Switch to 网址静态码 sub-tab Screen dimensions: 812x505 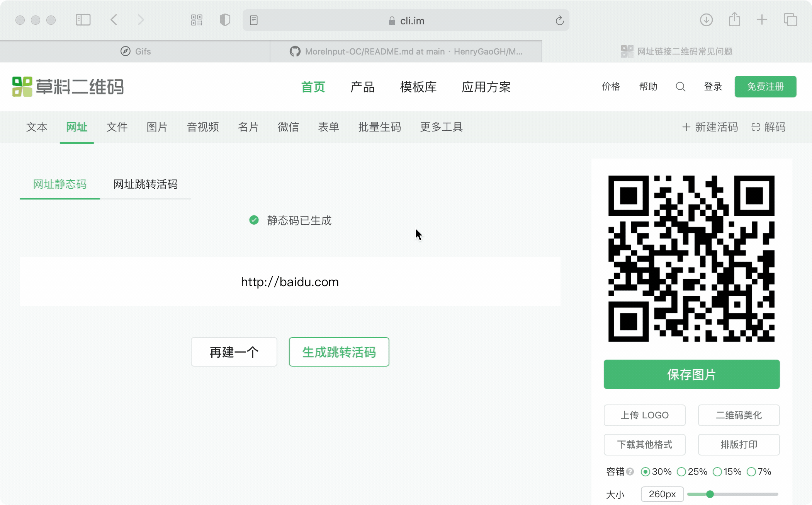(60, 184)
